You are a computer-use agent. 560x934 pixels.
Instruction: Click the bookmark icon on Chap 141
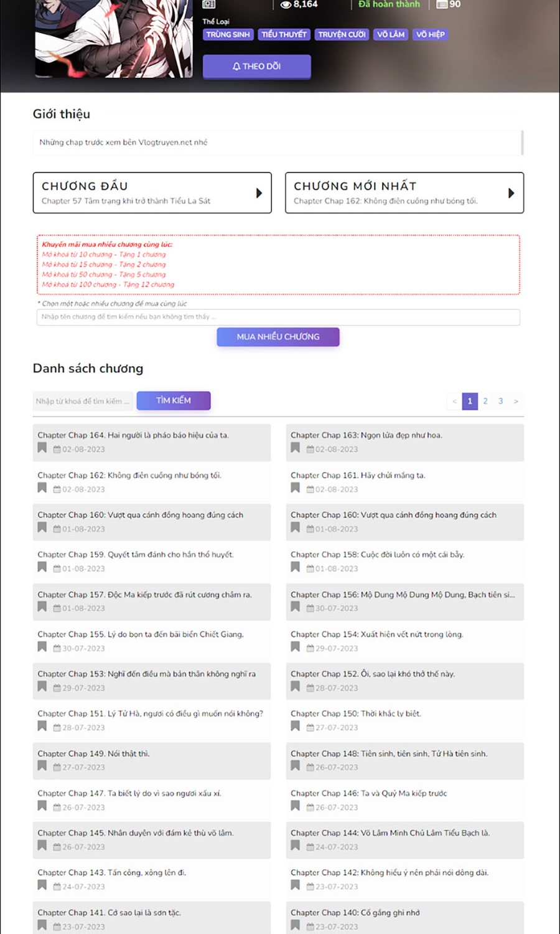tap(42, 925)
